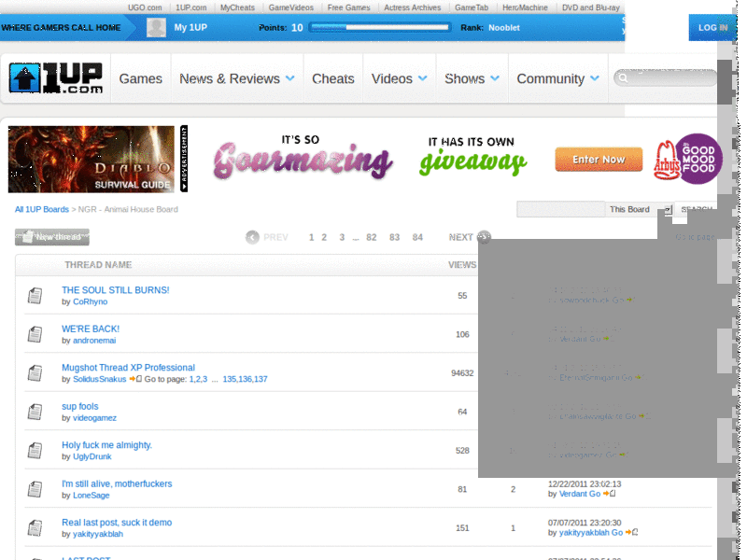
Task: Click the previous page arrow icon
Action: pos(252,237)
